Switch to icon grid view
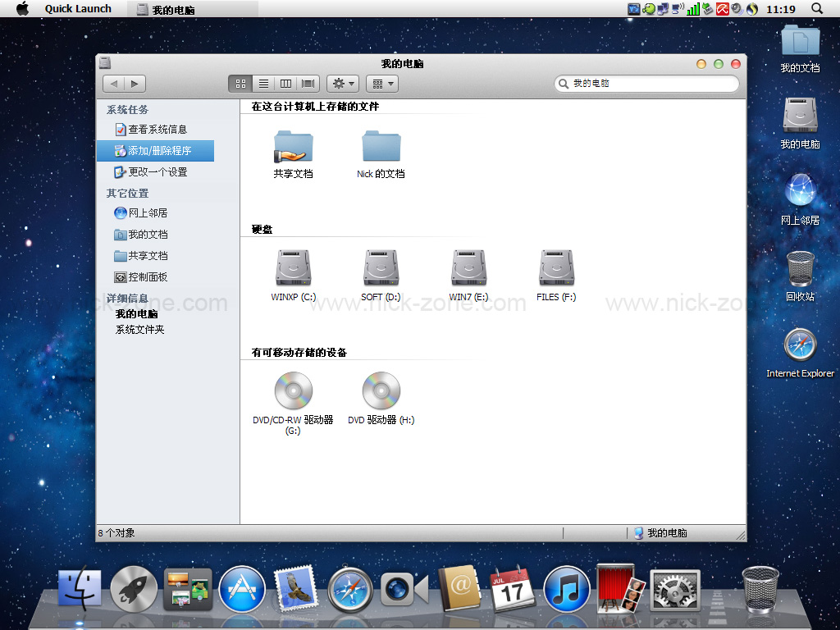Viewport: 840px width, 630px height. tap(240, 84)
